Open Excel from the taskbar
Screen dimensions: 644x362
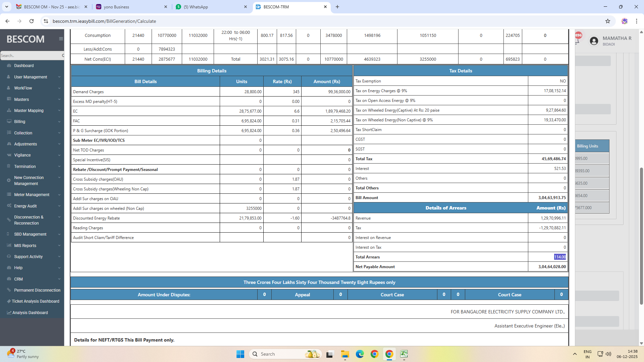coord(404,354)
